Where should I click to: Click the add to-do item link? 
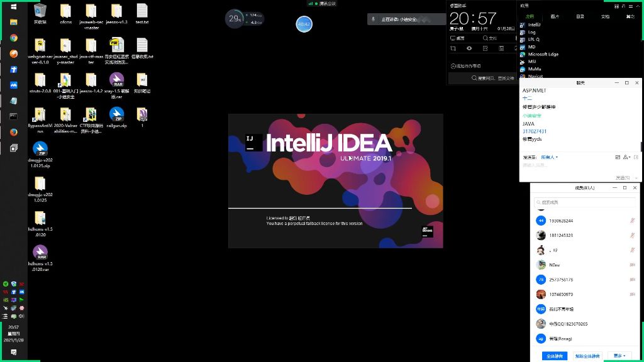pyautogui.click(x=466, y=65)
